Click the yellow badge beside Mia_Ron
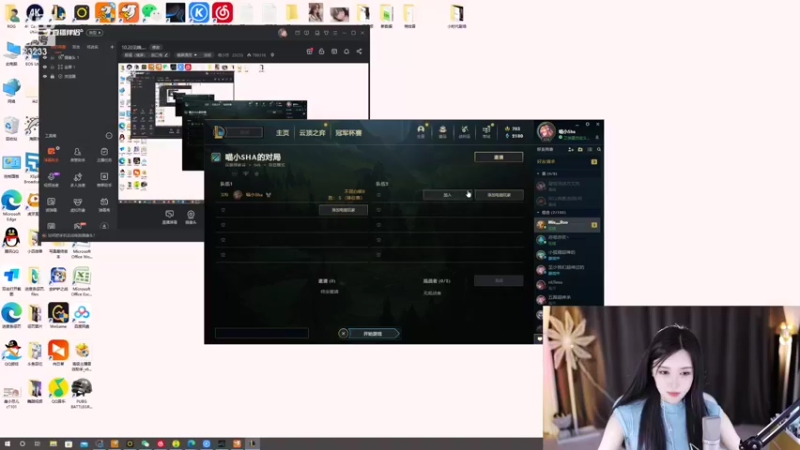Screen dimensions: 800x450 (594, 224)
